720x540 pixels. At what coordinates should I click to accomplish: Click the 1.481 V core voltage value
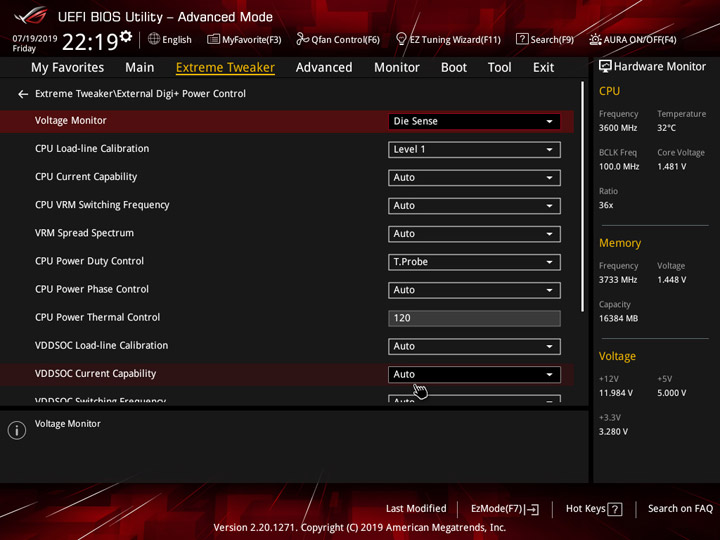click(x=671, y=167)
